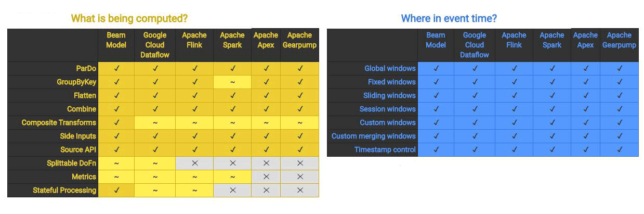644x214 pixels.
Task: Select the "Where in event time?" heading
Action: point(449,19)
